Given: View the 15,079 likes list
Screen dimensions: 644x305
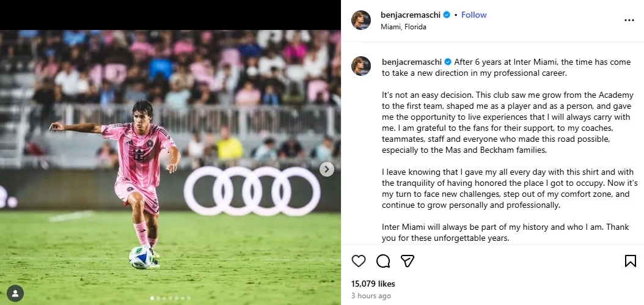Looking at the screenshot, I should 373,284.
